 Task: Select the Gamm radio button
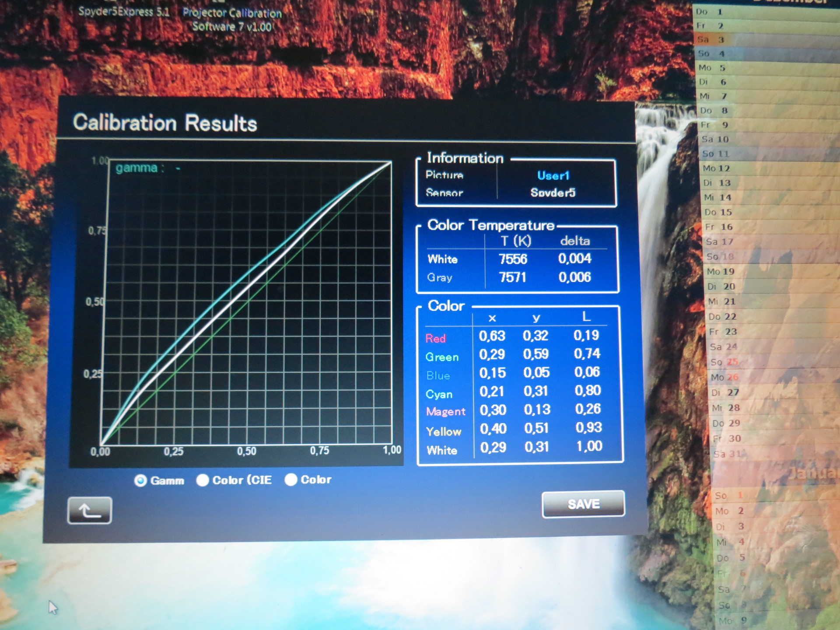pos(141,481)
